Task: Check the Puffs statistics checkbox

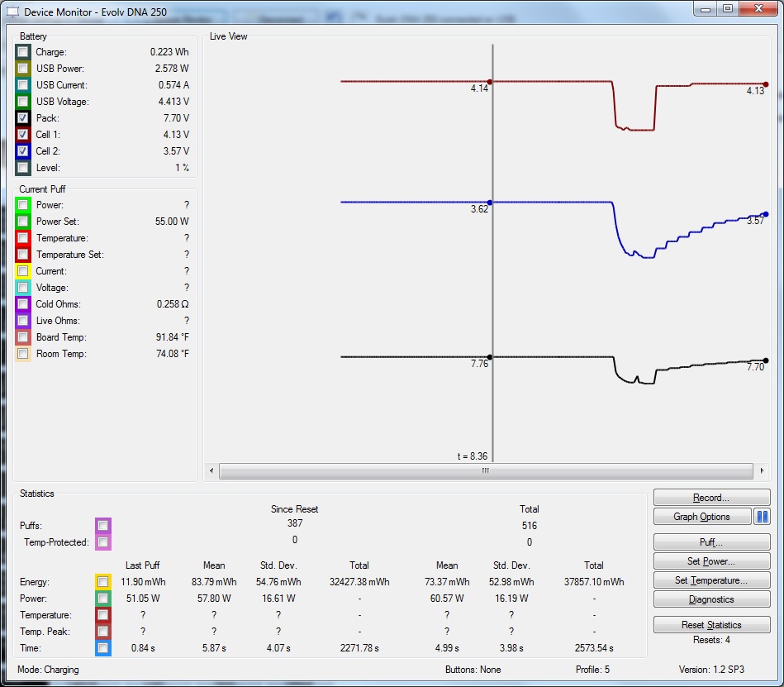Action: point(102,526)
